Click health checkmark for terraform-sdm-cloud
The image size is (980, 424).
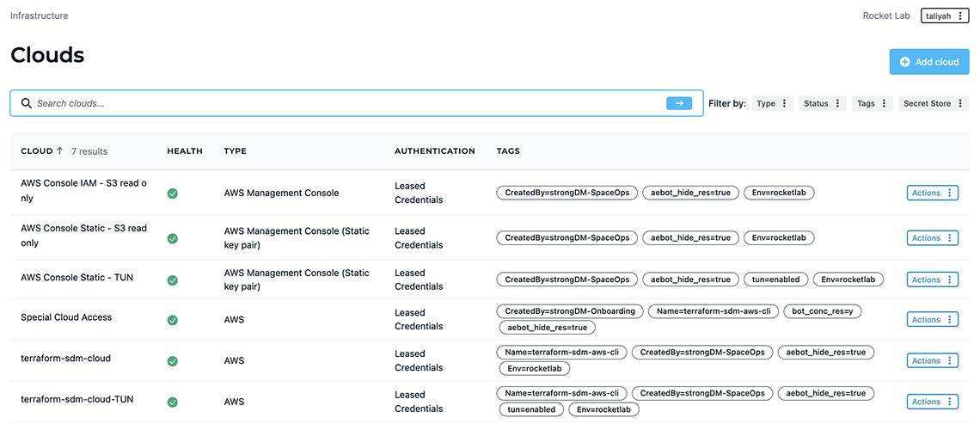(x=173, y=361)
